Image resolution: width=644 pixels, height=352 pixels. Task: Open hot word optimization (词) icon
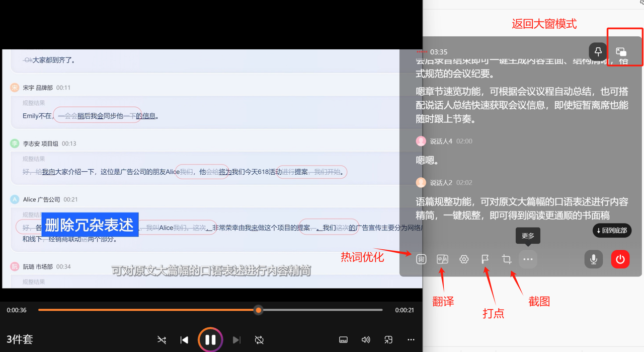[x=421, y=259]
